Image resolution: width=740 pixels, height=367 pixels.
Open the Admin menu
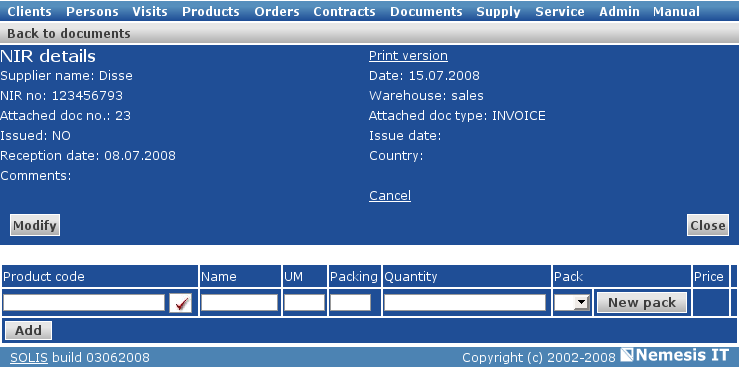pos(619,12)
